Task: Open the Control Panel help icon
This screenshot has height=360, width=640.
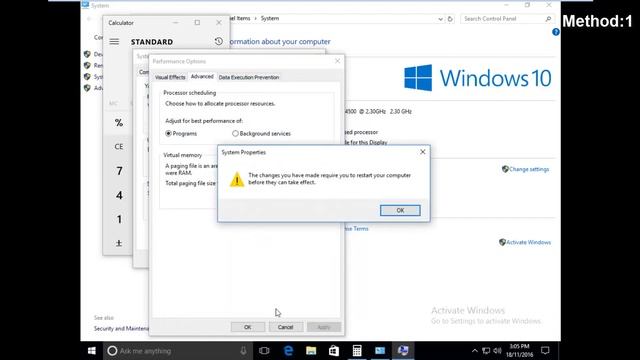Action: pyautogui.click(x=556, y=32)
